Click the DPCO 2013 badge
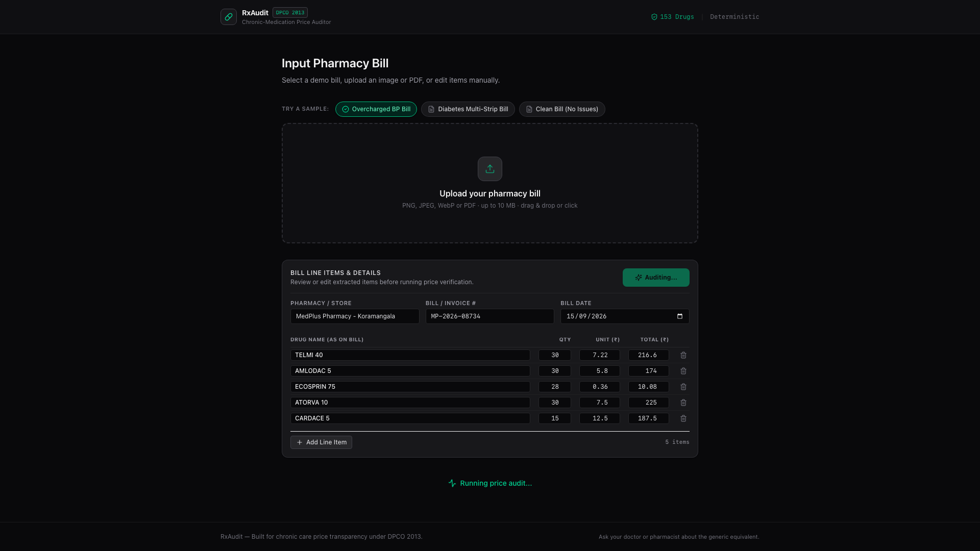The height and width of the screenshot is (551, 980). pyautogui.click(x=290, y=13)
